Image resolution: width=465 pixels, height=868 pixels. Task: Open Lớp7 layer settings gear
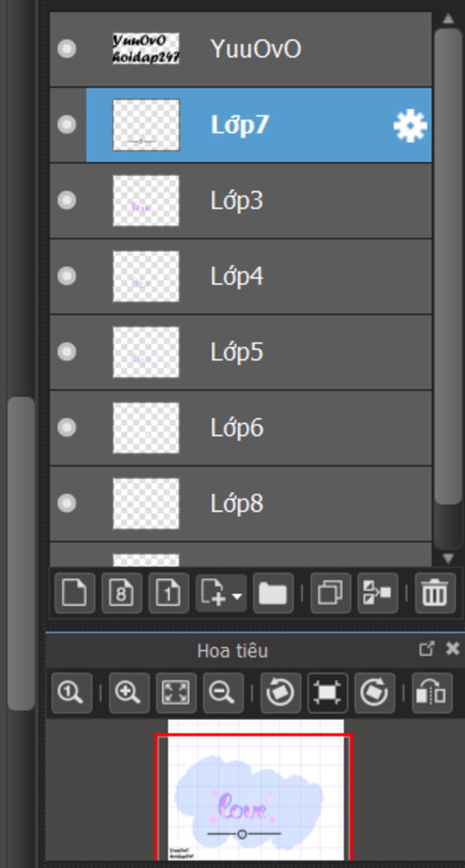(410, 125)
